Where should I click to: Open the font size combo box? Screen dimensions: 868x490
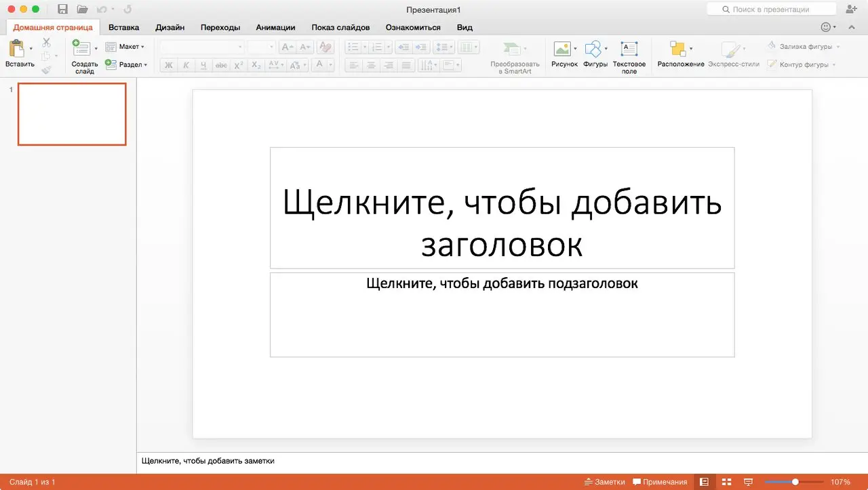click(x=261, y=47)
